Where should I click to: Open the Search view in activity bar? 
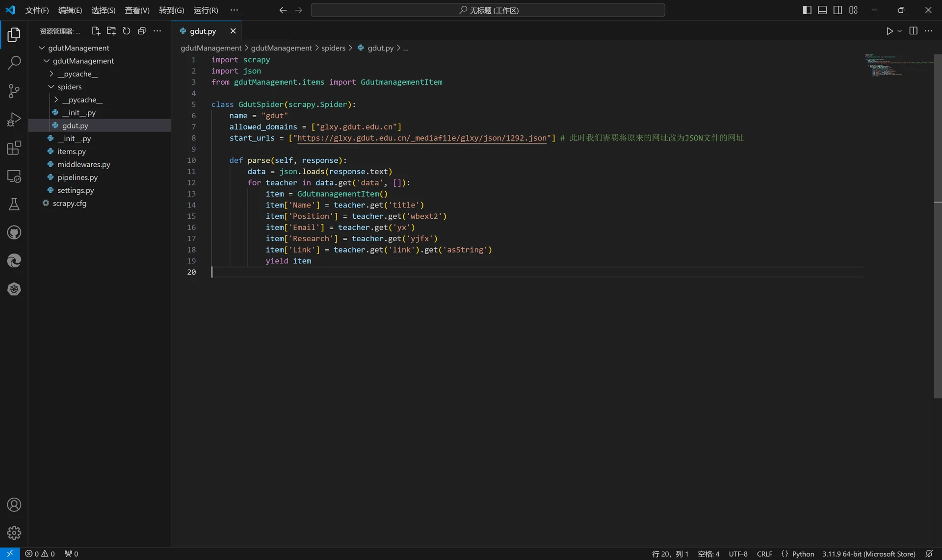[14, 62]
